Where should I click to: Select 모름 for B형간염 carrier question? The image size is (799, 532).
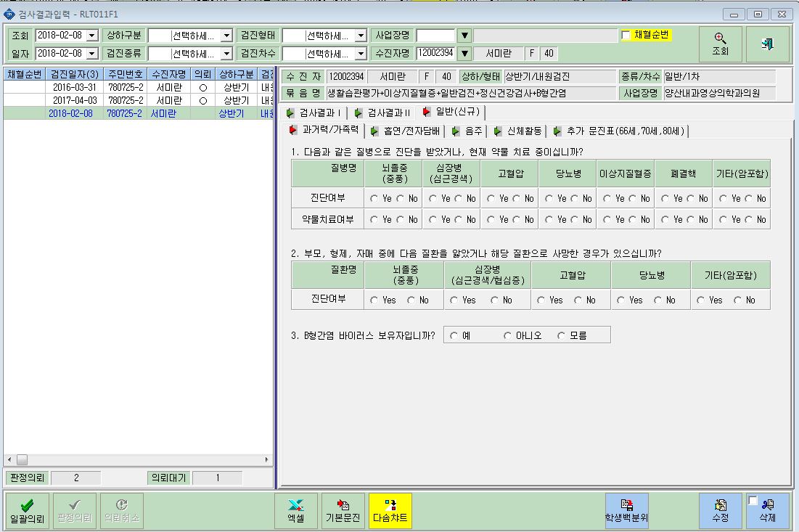coord(561,335)
